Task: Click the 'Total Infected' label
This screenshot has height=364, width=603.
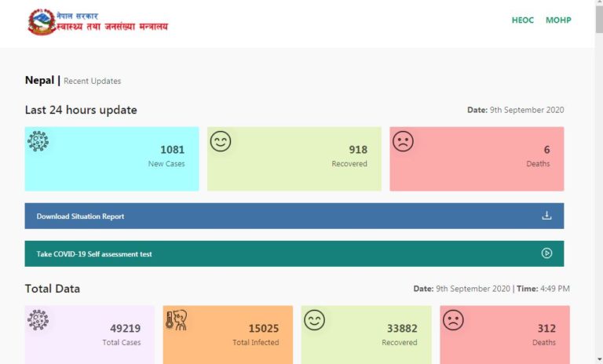Action: pos(256,343)
